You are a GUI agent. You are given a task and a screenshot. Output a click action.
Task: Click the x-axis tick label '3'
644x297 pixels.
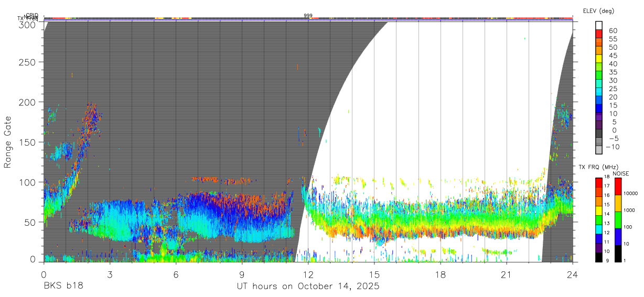pyautogui.click(x=110, y=274)
